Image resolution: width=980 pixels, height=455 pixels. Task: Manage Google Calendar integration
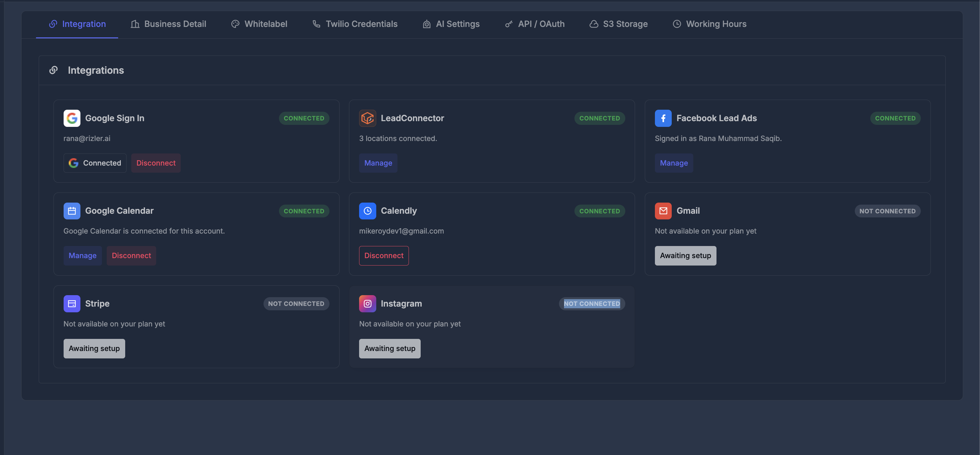[x=82, y=256]
